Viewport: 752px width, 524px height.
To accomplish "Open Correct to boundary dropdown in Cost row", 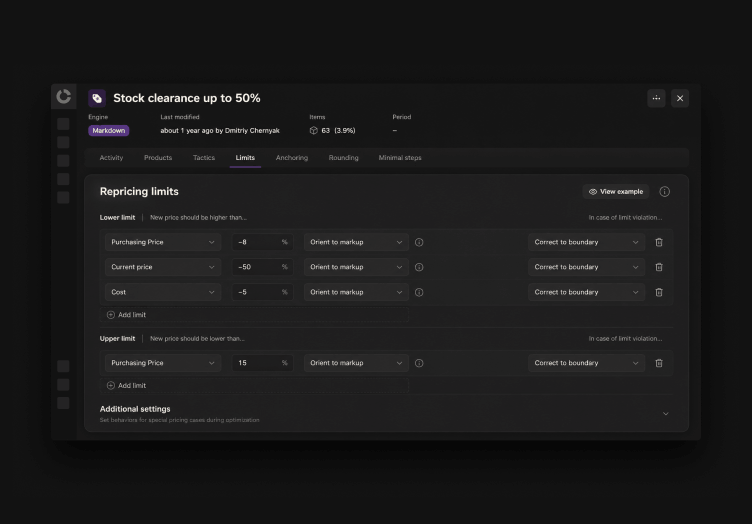I will 587,292.
